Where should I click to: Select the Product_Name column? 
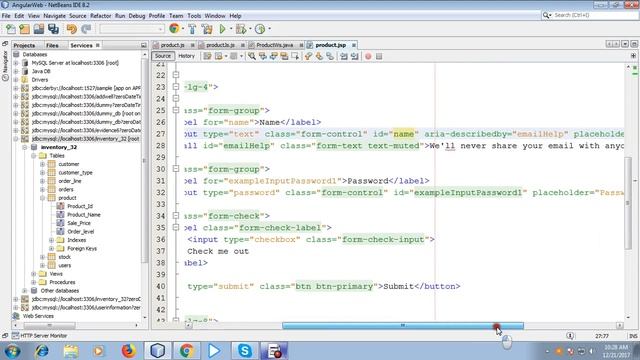click(x=84, y=215)
